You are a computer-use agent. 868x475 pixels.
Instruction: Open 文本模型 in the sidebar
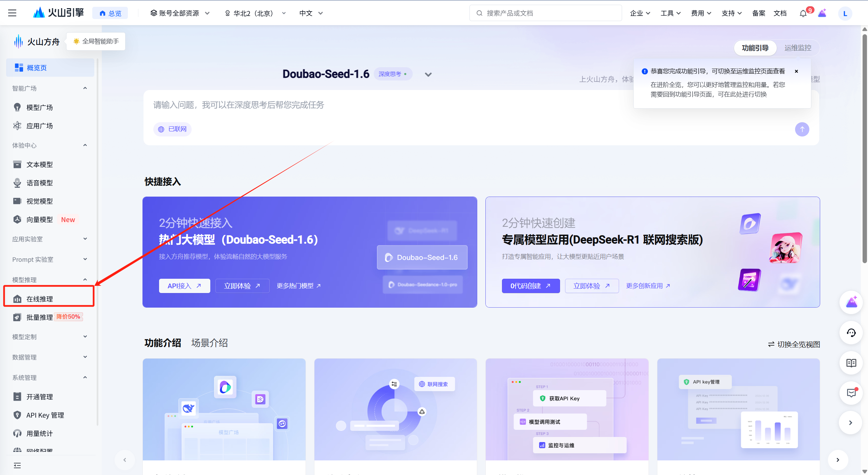tap(39, 164)
